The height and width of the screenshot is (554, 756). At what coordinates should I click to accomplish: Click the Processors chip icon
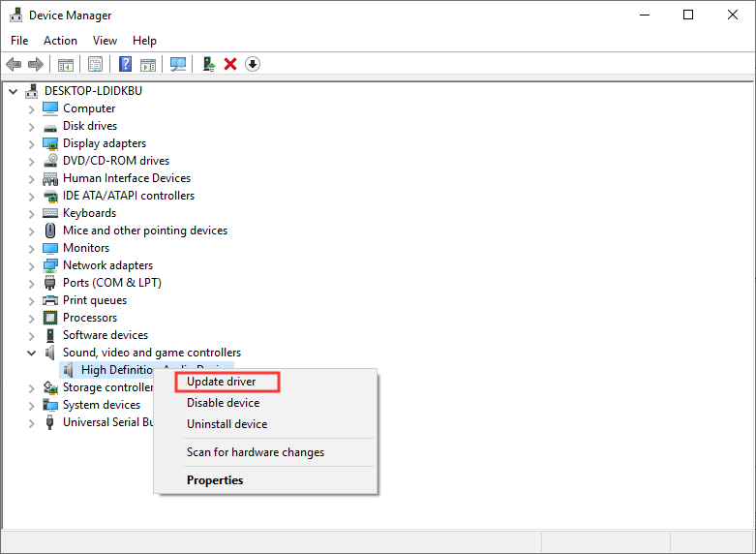[x=50, y=318]
